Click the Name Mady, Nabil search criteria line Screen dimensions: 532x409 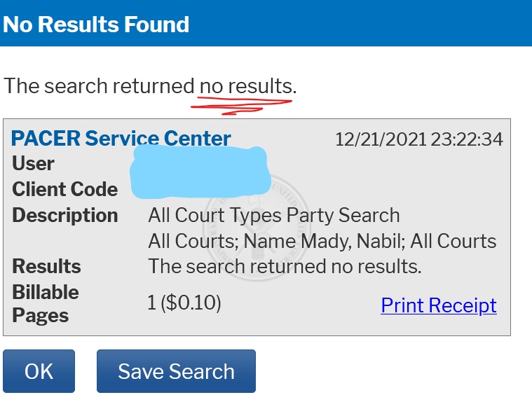coord(322,241)
